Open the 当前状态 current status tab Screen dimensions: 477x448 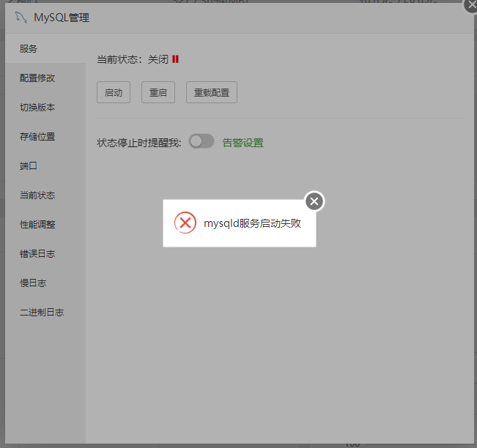tap(45, 195)
